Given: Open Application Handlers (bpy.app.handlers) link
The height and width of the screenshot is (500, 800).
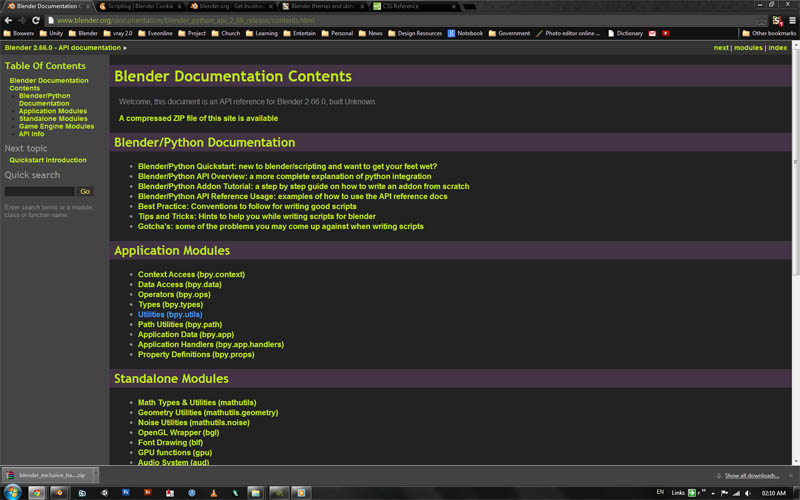Looking at the screenshot, I should tap(211, 344).
